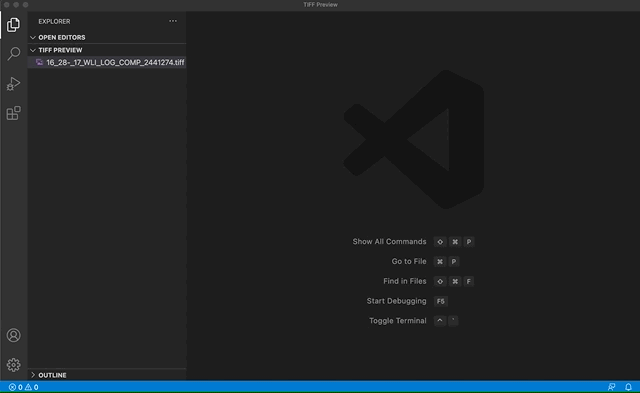Click the tiff file image icon
The width and height of the screenshot is (640, 393).
[39, 62]
